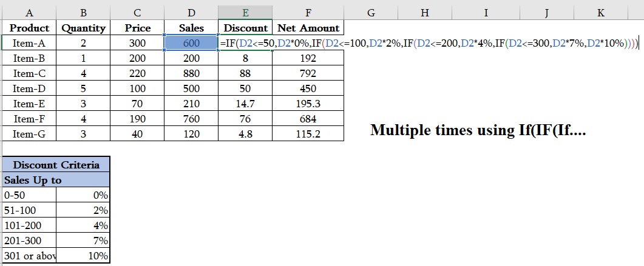Screen dimensions: 644x266
Task: Select the Item-G cell
Action: tap(29, 134)
